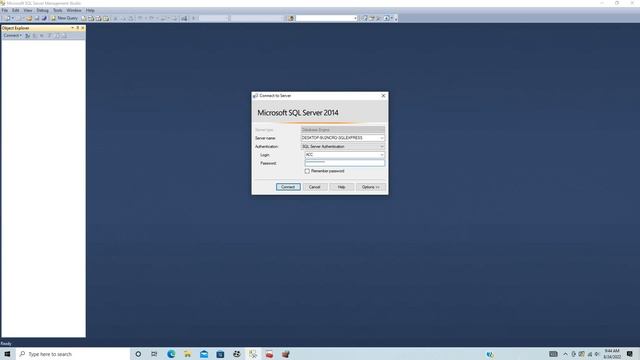Open the Server name dropdown
This screenshot has width=640, height=360.
pyautogui.click(x=382, y=138)
